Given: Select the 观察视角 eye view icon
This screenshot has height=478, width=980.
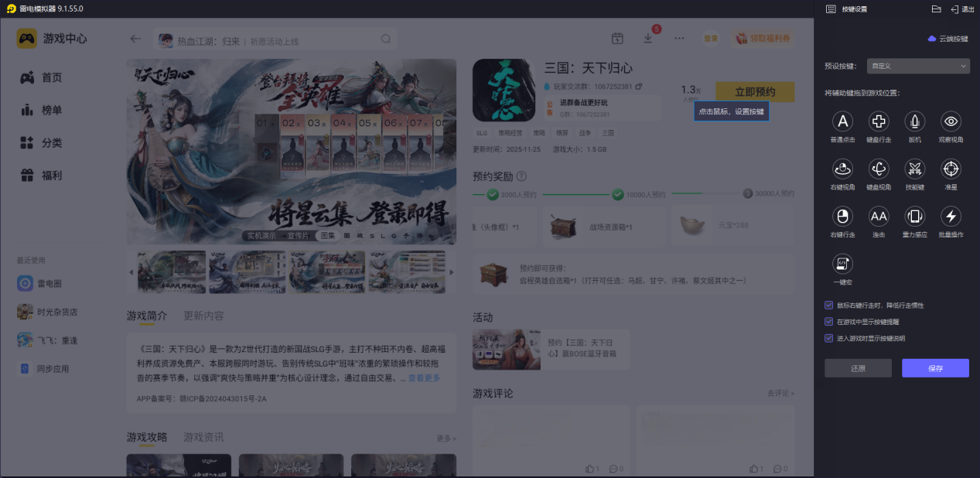Looking at the screenshot, I should tap(951, 121).
